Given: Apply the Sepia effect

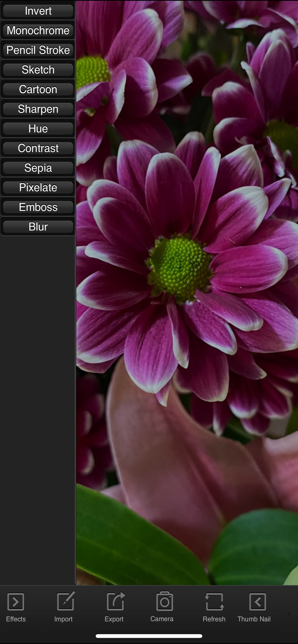Looking at the screenshot, I should 38,168.
